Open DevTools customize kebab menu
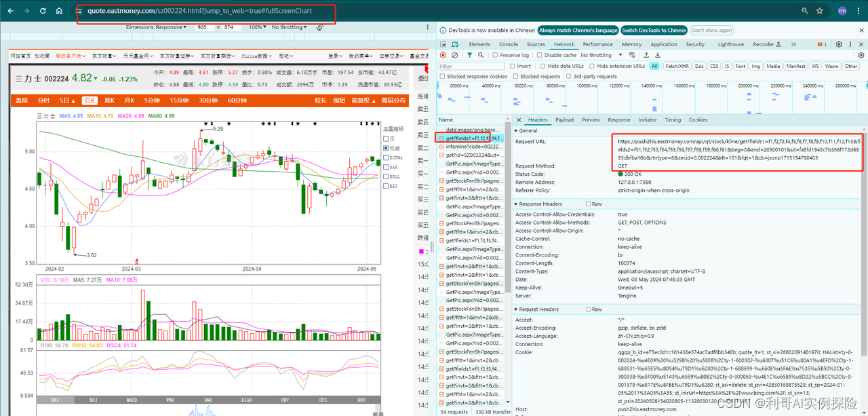868x416 pixels. pyautogui.click(x=850, y=44)
